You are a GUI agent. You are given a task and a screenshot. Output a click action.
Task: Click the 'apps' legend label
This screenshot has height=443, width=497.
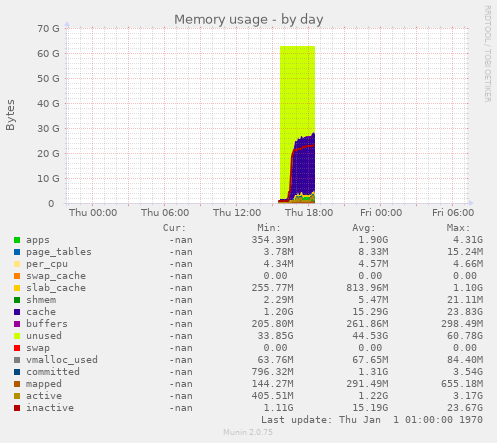tap(38, 240)
